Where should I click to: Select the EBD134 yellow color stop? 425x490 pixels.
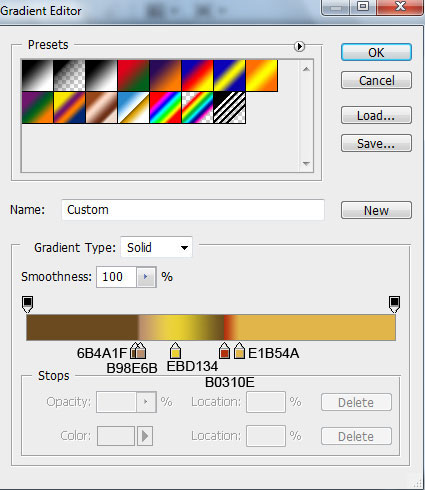[x=175, y=351]
